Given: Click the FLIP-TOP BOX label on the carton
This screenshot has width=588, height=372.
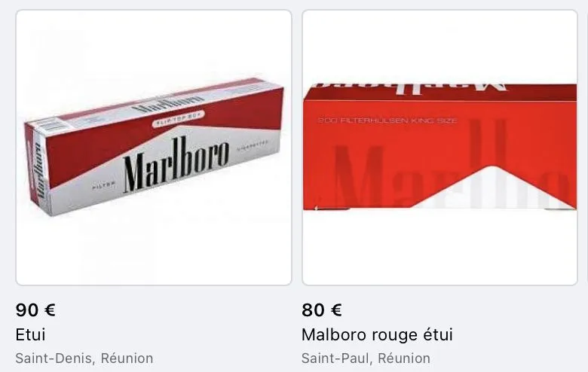Looking at the screenshot, I should [x=178, y=119].
